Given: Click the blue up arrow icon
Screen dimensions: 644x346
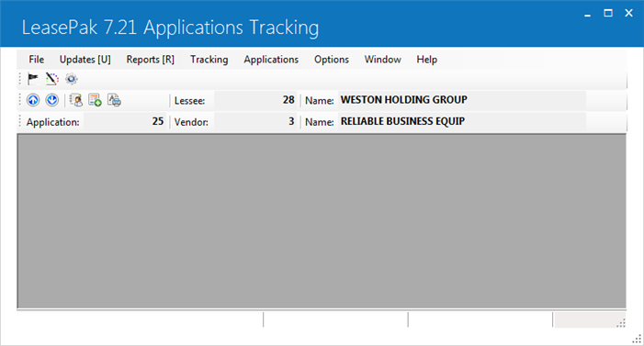Looking at the screenshot, I should 33,100.
